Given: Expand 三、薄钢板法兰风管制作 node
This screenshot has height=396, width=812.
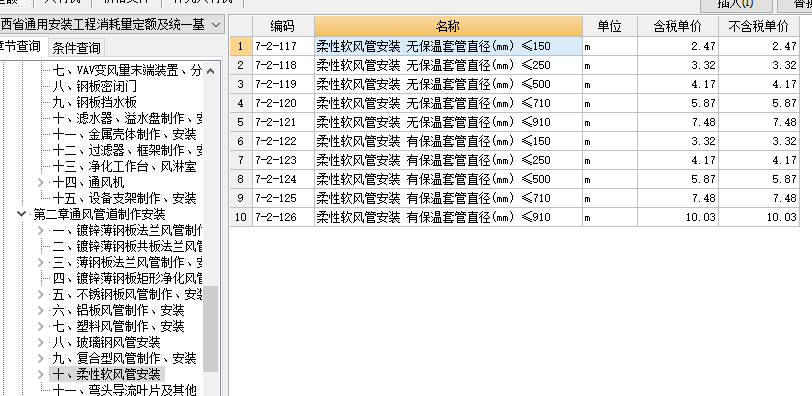Looking at the screenshot, I should (x=41, y=262).
